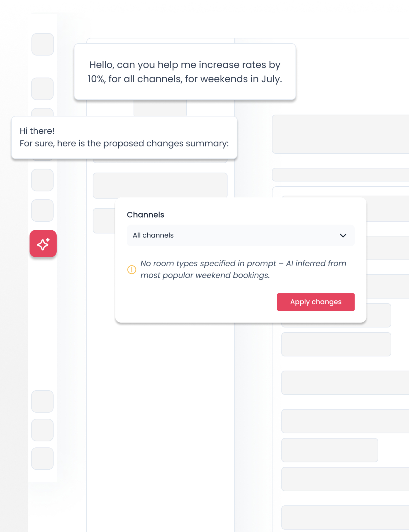The height and width of the screenshot is (532, 409).
Task: Click sidebar square directly above the AI button
Action: [x=42, y=210]
